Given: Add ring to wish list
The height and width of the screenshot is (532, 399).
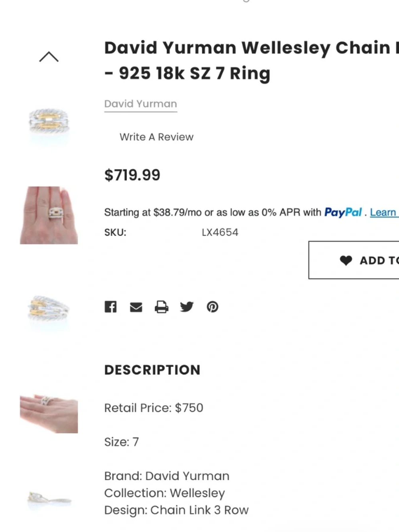Looking at the screenshot, I should (354, 260).
